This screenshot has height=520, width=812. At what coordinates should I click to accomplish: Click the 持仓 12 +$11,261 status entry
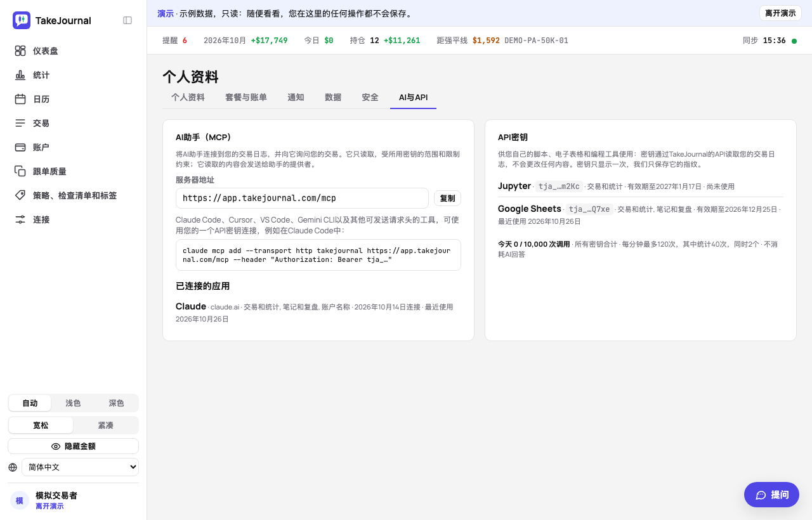[385, 41]
